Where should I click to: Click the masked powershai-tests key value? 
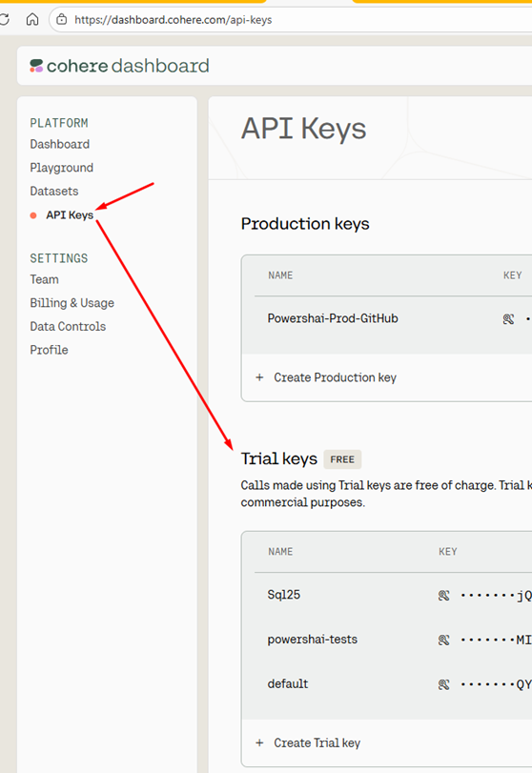[x=496, y=640]
